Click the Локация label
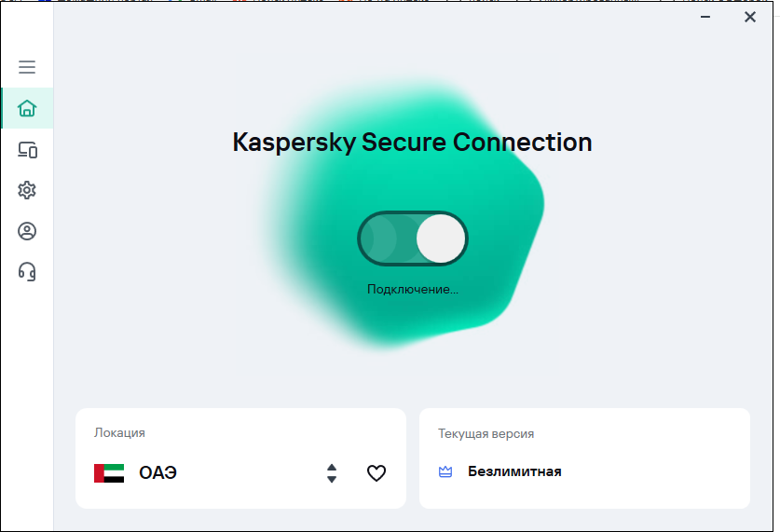This screenshot has height=532, width=780. point(119,433)
